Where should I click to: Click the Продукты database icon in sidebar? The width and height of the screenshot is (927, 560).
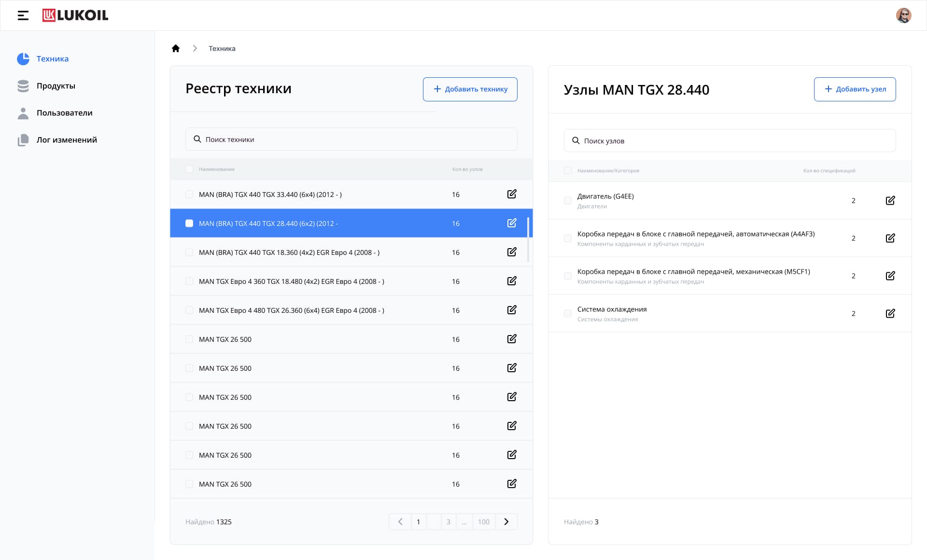click(23, 86)
